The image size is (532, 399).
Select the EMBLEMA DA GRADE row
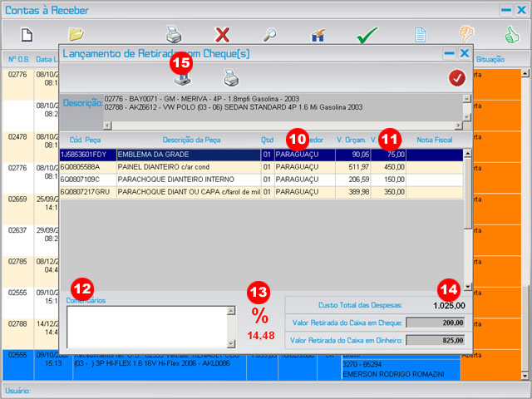click(261, 155)
